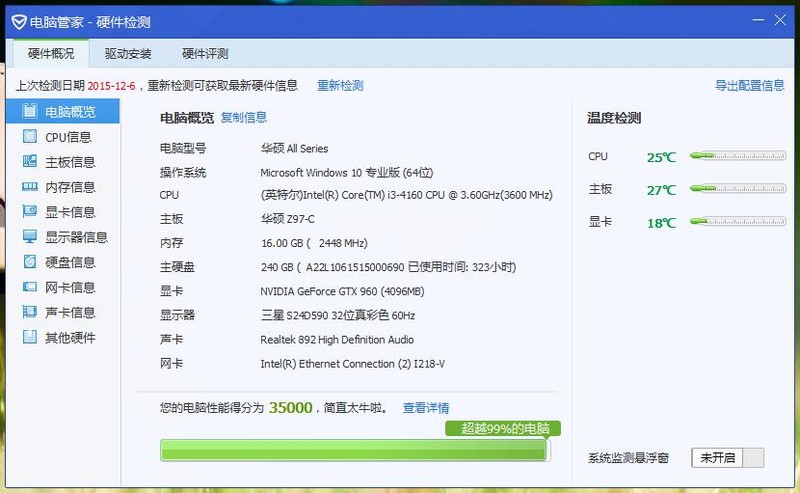800x493 pixels.
Task: Click the 显示器信息 monitor icon
Action: 30,236
